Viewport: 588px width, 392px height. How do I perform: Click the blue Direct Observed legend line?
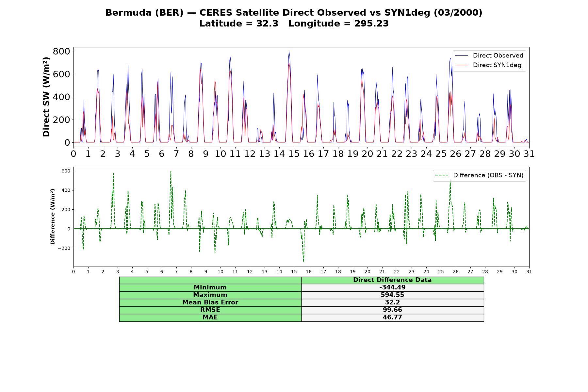(462, 56)
